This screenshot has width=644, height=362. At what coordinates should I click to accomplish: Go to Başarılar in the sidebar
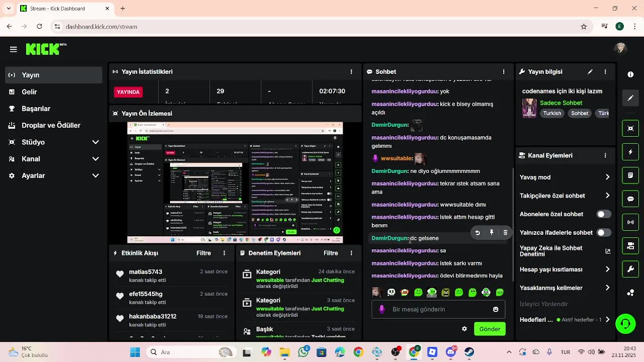point(54,109)
